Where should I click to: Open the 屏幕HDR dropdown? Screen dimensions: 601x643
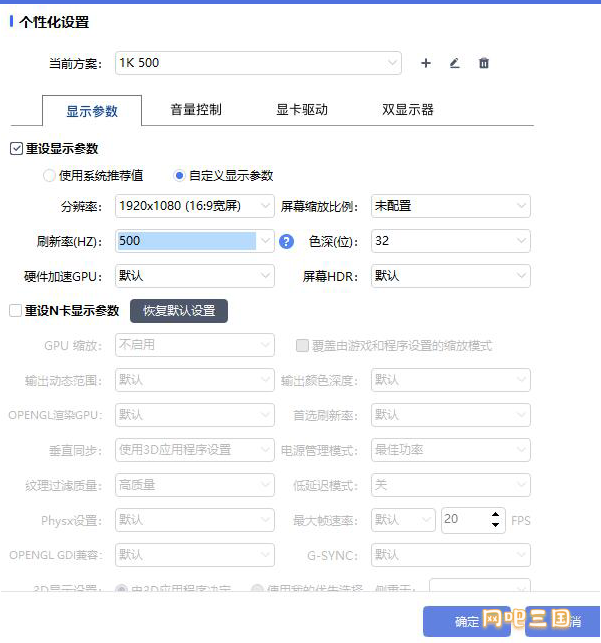pos(451,276)
